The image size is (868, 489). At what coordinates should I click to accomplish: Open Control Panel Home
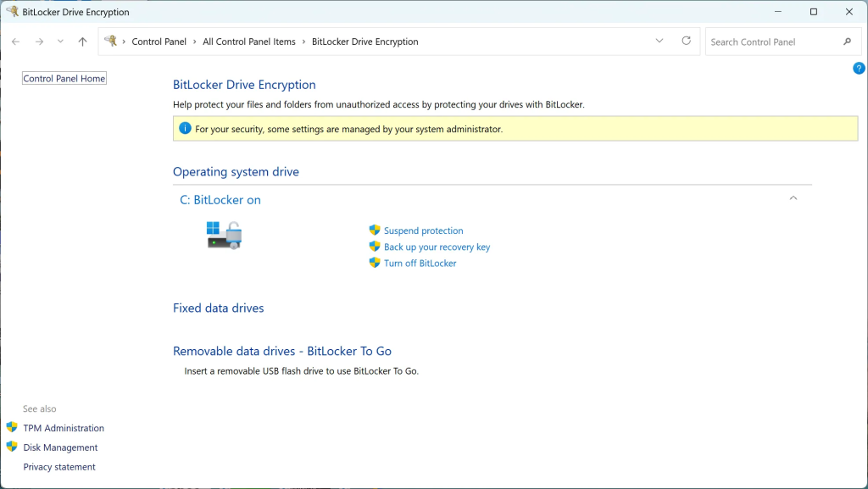[64, 79]
